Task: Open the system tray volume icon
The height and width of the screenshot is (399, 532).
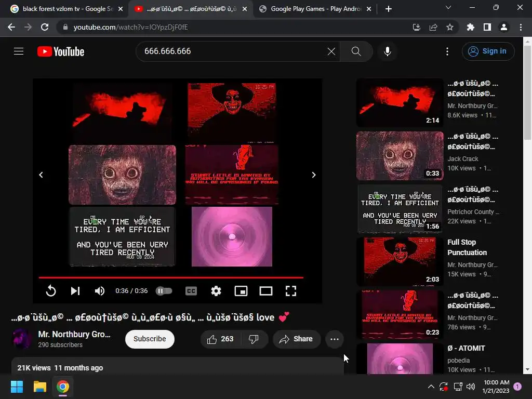Action: (471, 387)
